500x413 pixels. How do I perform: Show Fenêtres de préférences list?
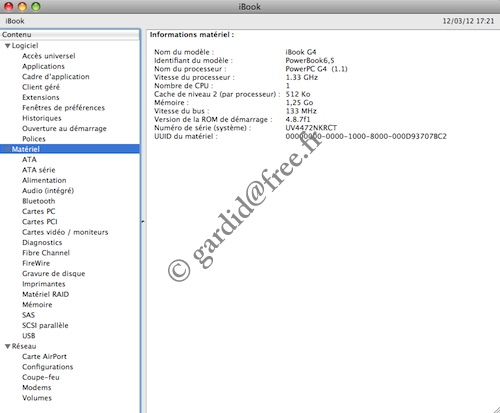pos(63,108)
